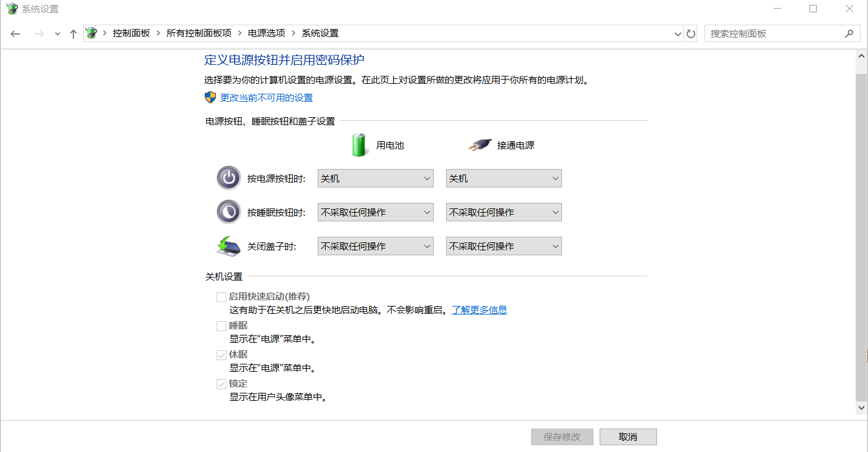This screenshot has width=868, height=452.
Task: Click the vertical scrollbar thumb
Action: pos(862,237)
